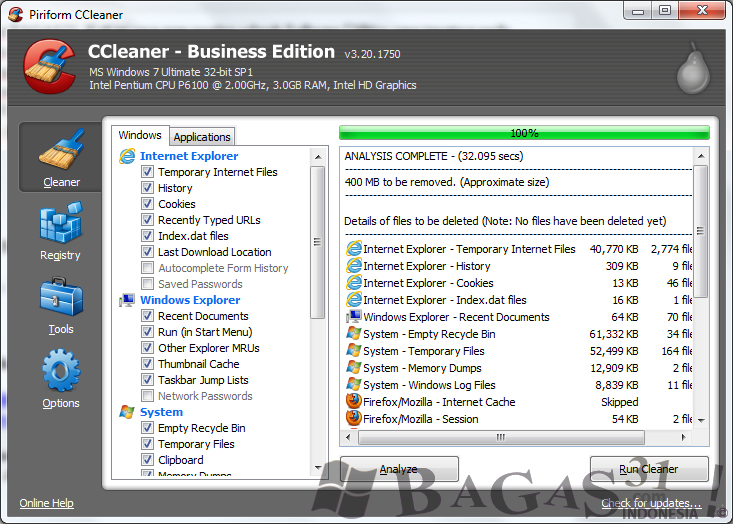Select the Internet Explorer category heading

[189, 156]
